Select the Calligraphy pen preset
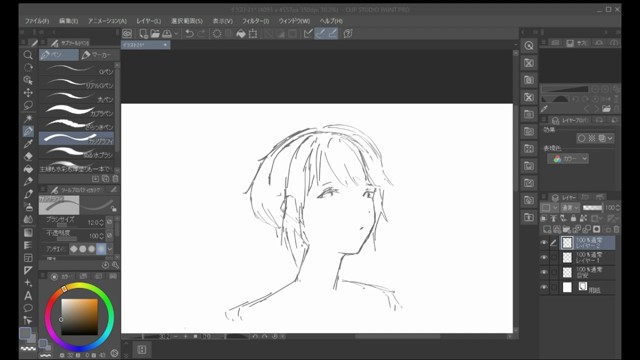The width and height of the screenshot is (640, 360). (x=77, y=138)
